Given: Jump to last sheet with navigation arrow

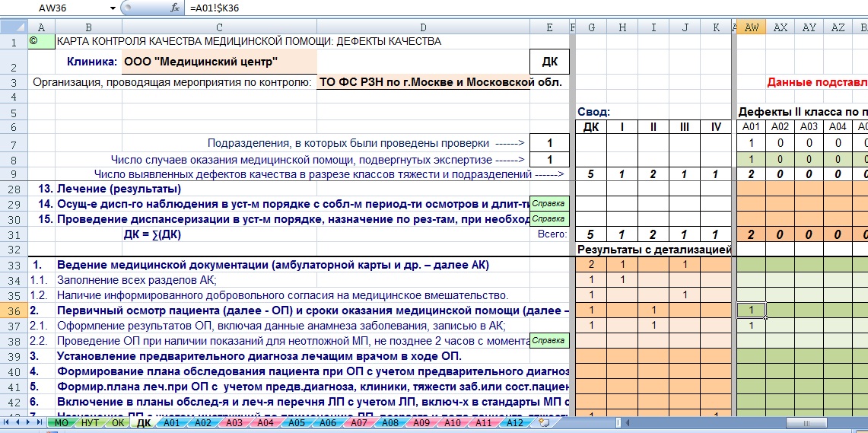Looking at the screenshot, I should click(x=40, y=422).
